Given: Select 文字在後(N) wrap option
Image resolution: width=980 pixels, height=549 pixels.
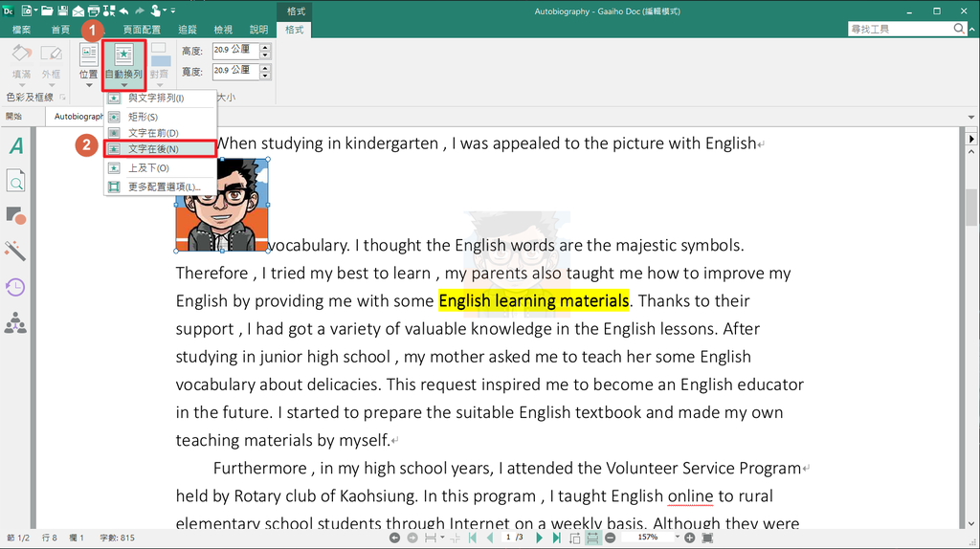Looking at the screenshot, I should point(160,149).
